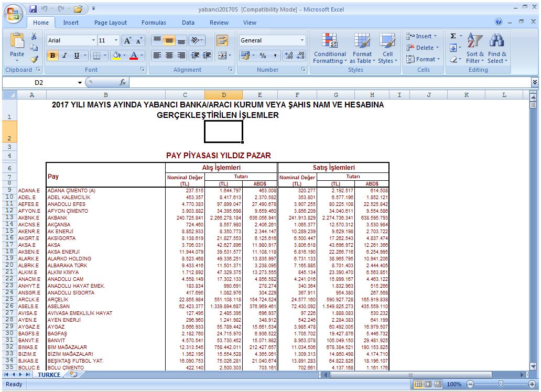Screen dimensions: 541x392
Task: Expand the formula bar
Action: [x=534, y=82]
